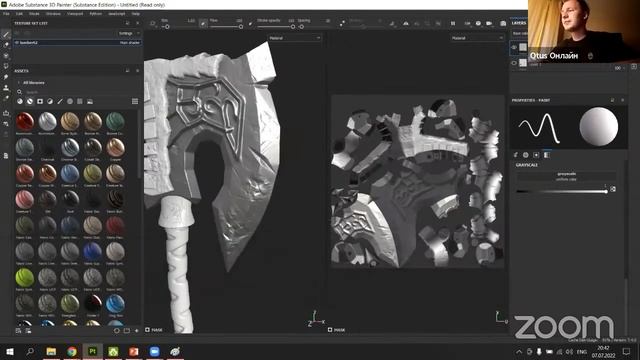Select the Projection tool

6,56
